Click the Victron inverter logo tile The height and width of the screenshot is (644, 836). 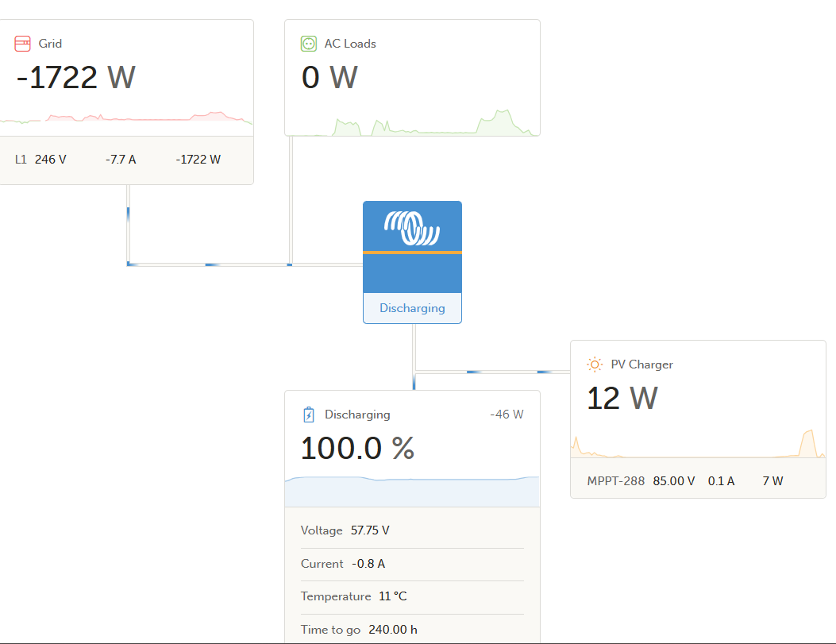(x=412, y=247)
